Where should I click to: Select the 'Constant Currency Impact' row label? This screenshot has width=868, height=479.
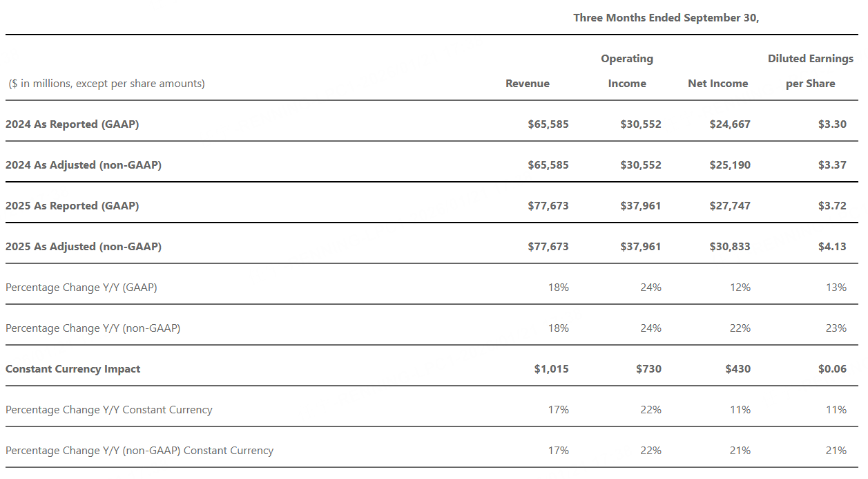73,369
